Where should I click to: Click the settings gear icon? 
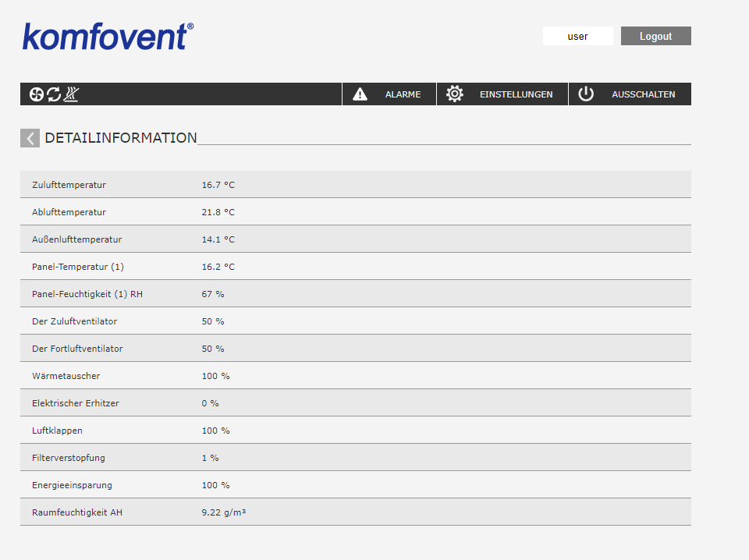454,94
